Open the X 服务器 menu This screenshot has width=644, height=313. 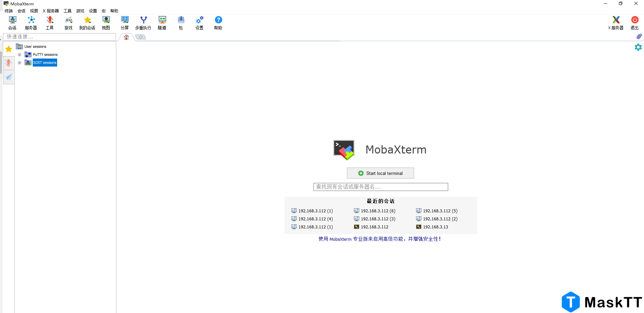click(x=51, y=11)
